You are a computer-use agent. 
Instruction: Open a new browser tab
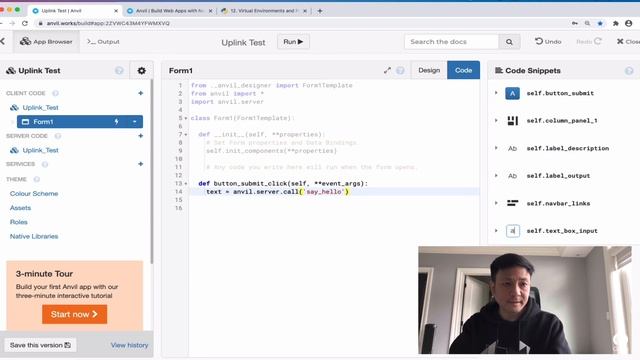tap(320, 11)
